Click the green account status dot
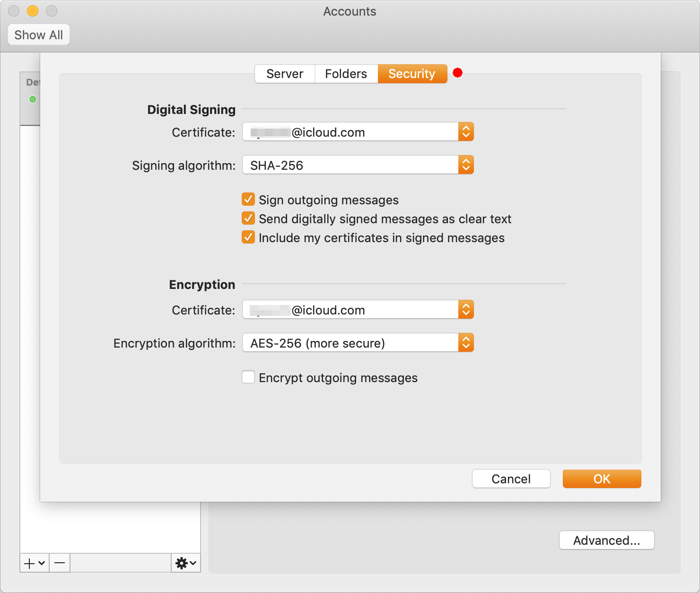 [33, 99]
